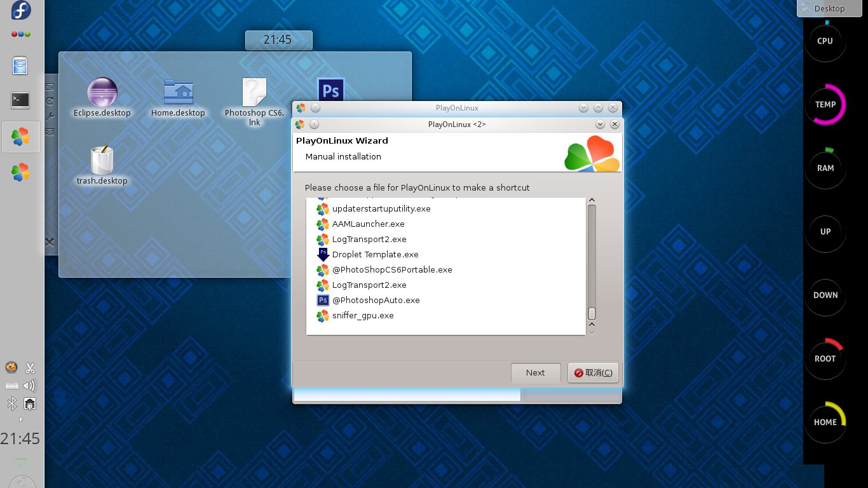Screen dimensions: 868x488
Task: Click the HOME disk usage gauge
Action: pyautogui.click(x=825, y=422)
